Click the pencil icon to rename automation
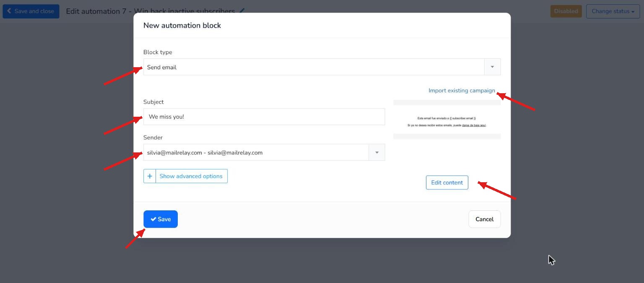The image size is (644, 283). [242, 11]
